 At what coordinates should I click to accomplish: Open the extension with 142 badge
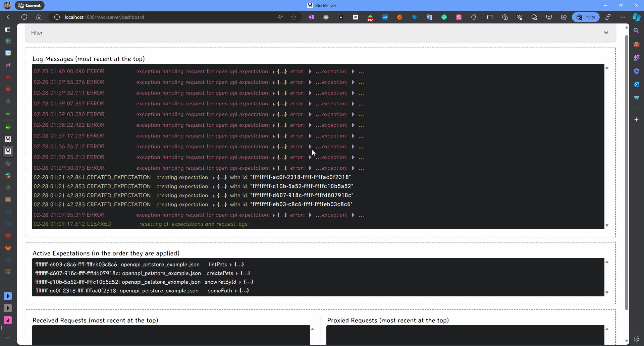pyautogui.click(x=370, y=18)
